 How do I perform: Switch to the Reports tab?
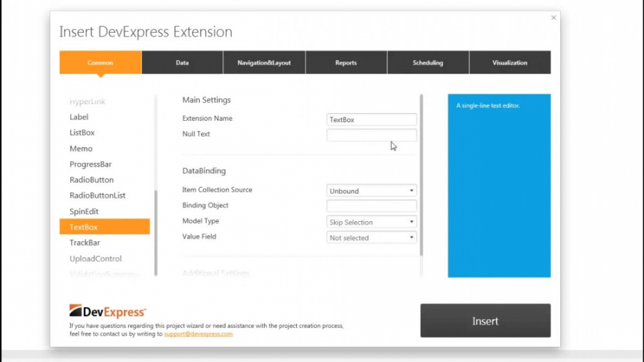pos(346,62)
